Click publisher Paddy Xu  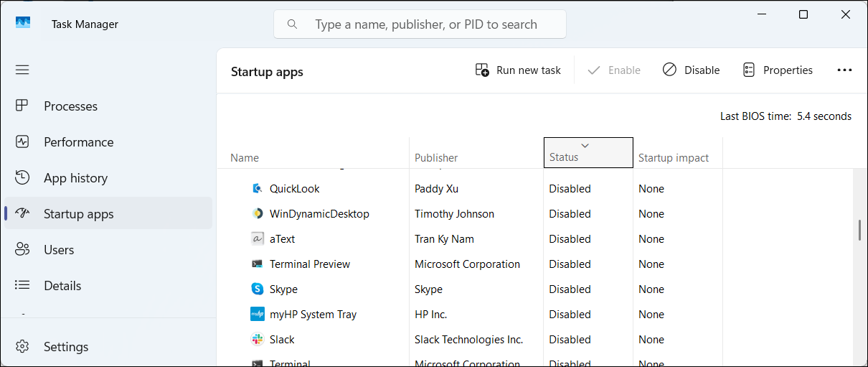pyautogui.click(x=436, y=189)
